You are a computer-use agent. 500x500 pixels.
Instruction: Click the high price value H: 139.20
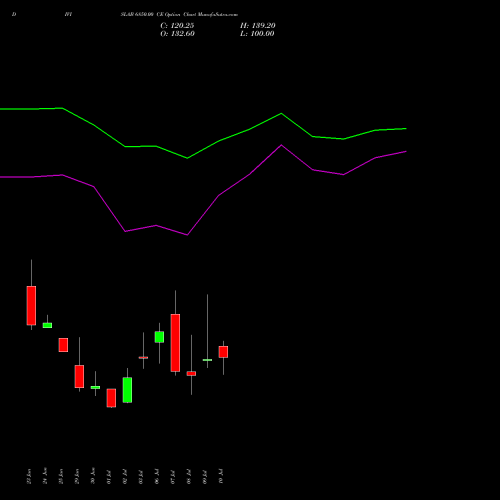[258, 26]
